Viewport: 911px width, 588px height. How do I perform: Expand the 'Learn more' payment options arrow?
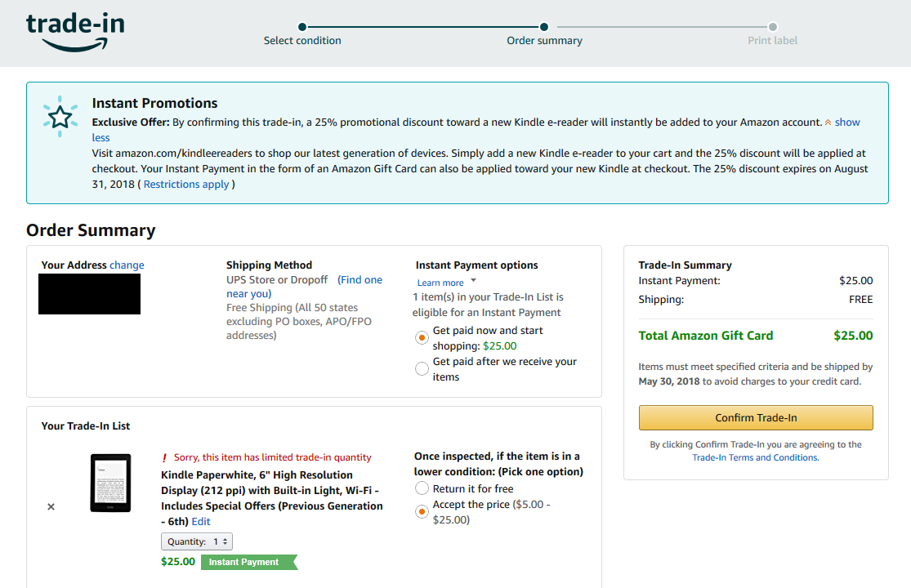[473, 281]
